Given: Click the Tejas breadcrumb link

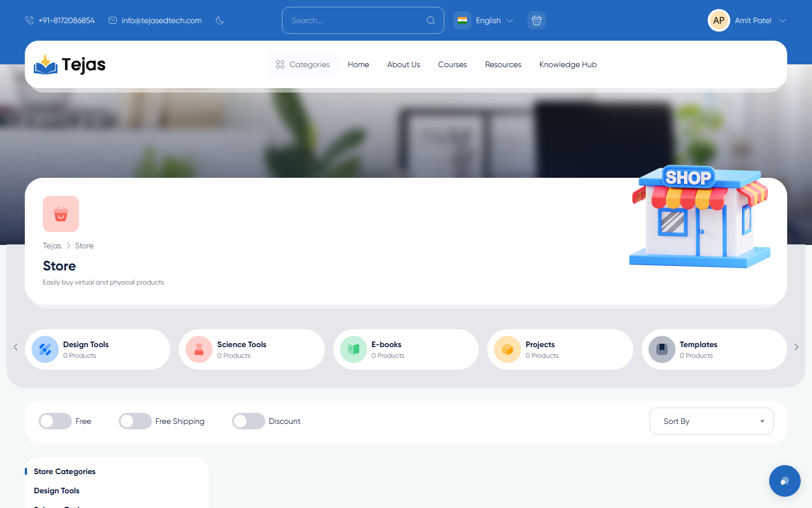Looking at the screenshot, I should pos(52,246).
